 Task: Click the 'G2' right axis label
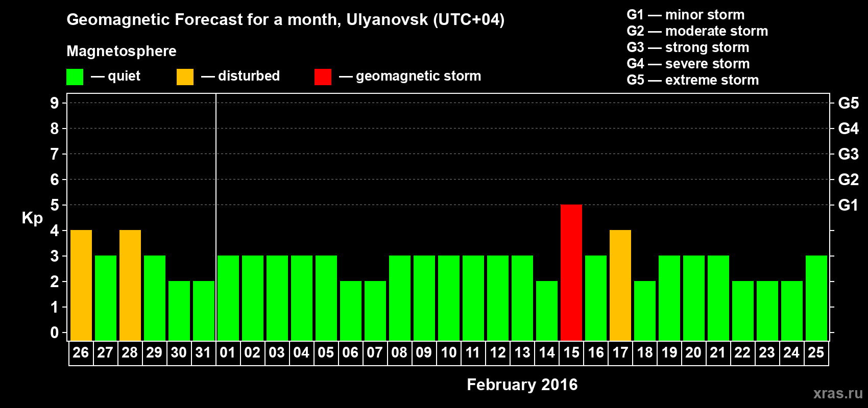point(849,180)
